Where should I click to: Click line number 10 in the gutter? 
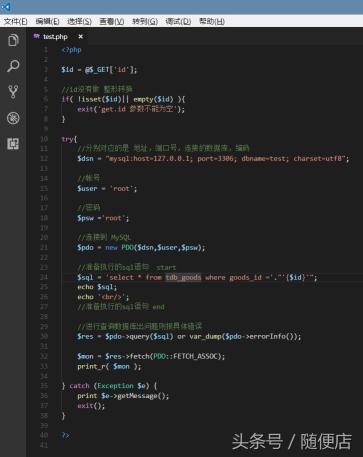[x=44, y=139]
